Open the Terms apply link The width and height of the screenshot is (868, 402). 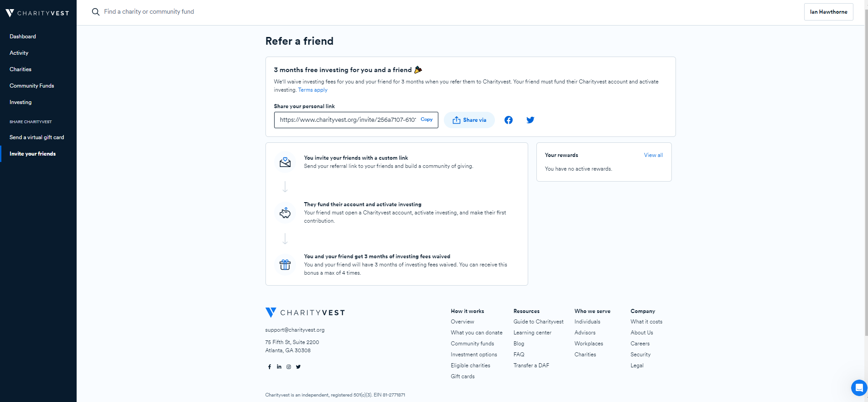click(x=313, y=90)
